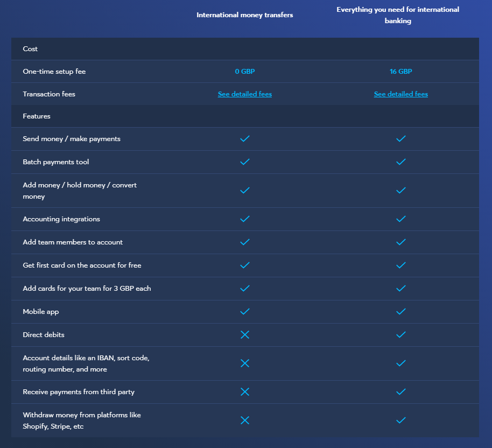Click the 0 GBP setup fee value
Viewport: 492px width, 448px height.
pyautogui.click(x=245, y=72)
